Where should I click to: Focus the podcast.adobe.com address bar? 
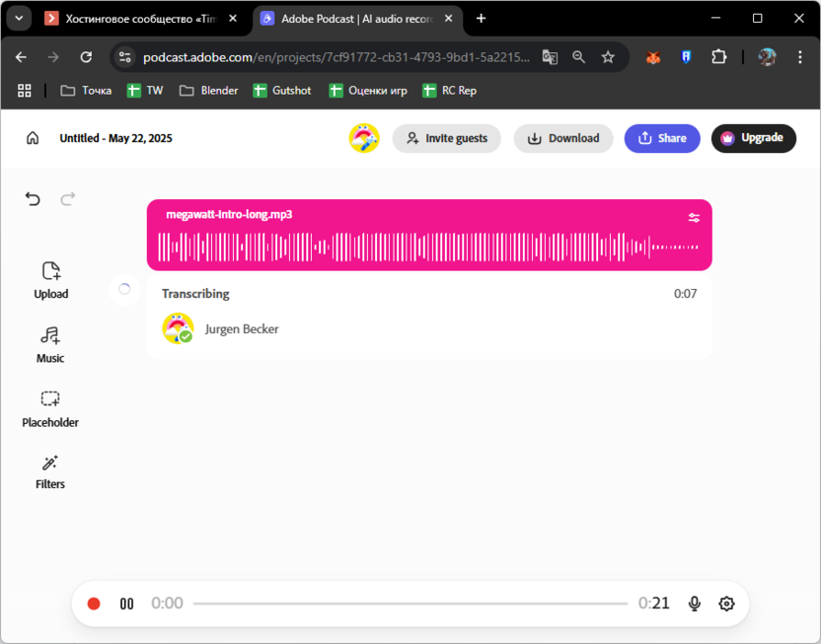336,57
